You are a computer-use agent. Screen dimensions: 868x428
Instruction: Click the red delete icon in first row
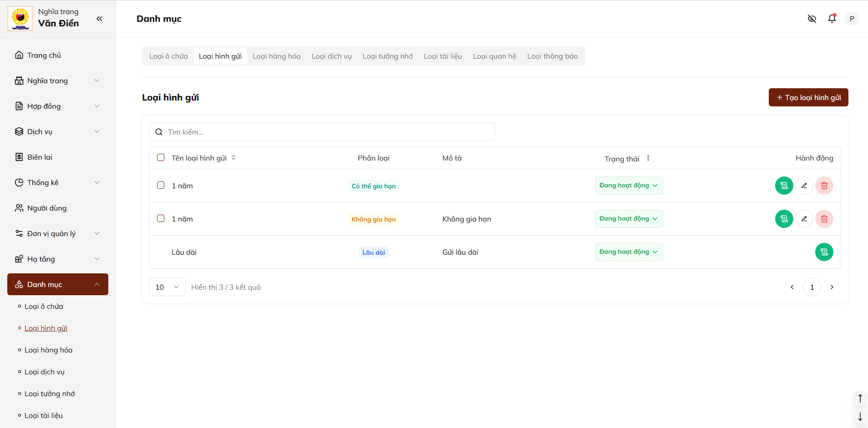tap(824, 186)
